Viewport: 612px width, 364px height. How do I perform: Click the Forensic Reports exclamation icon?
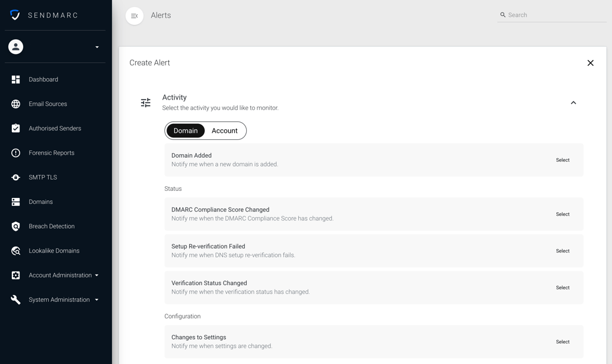(15, 153)
